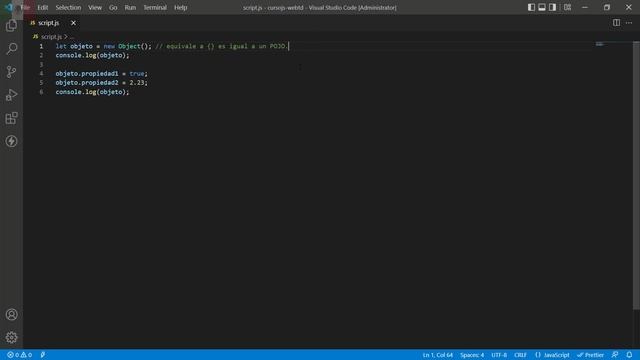Open the Run menu
The width and height of the screenshot is (640, 360).
130,7
